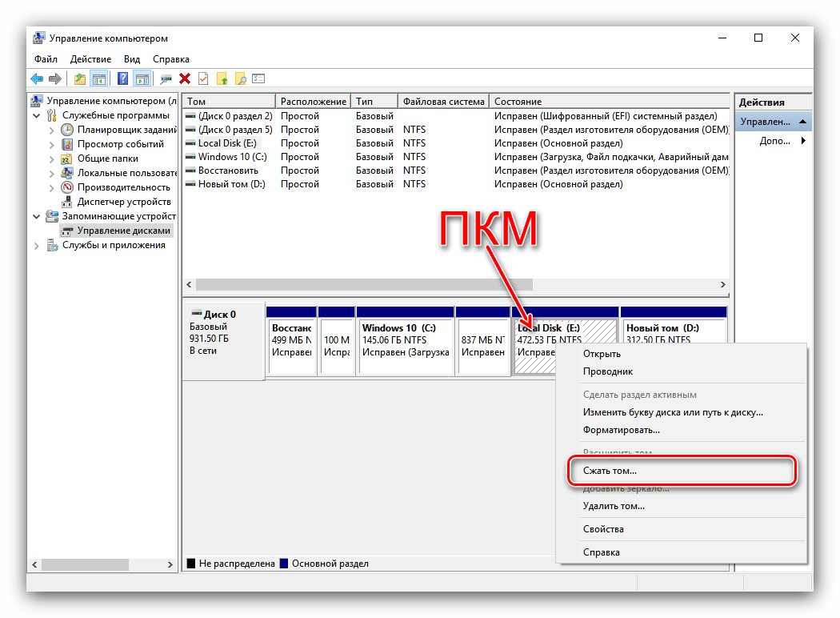840x618 pixels.
Task: Click the blue Back arrow in toolbar
Action: pos(37,78)
